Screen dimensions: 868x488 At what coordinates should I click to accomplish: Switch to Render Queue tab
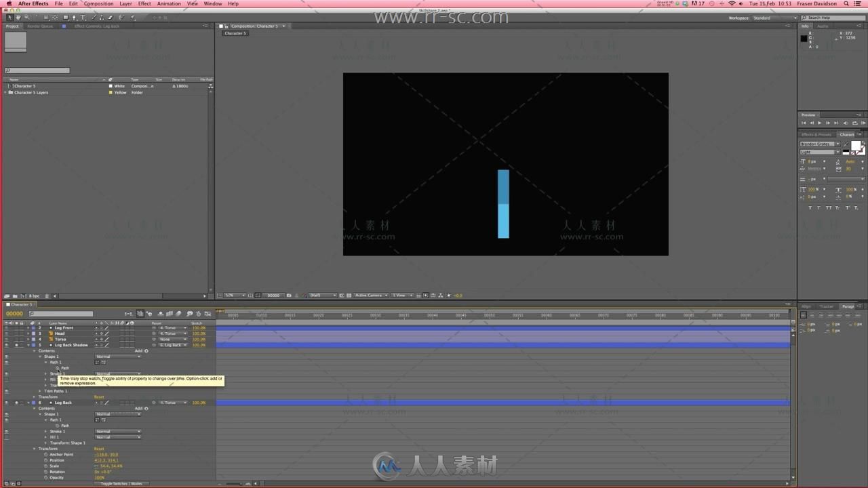[40, 26]
